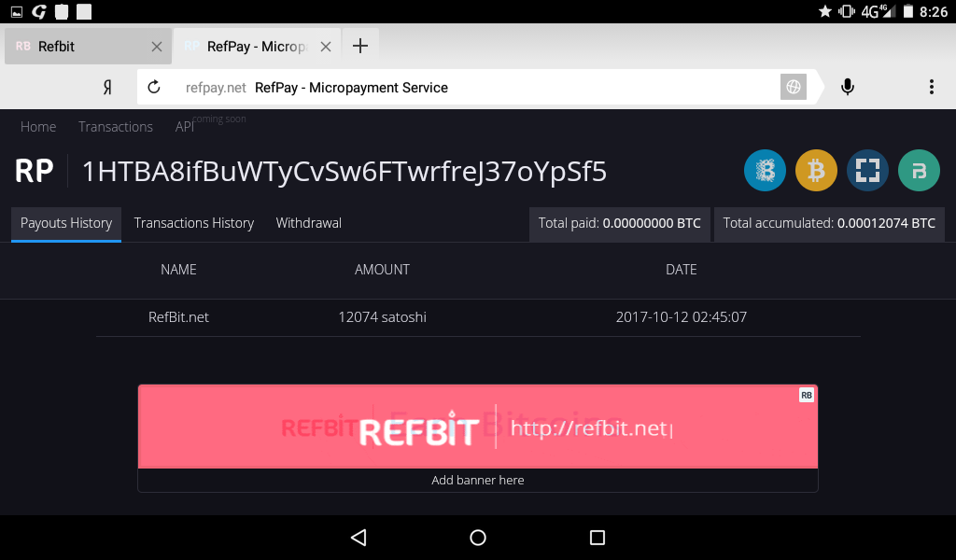The height and width of the screenshot is (560, 956).
Task: Select the Payouts History tab
Action: (x=66, y=223)
